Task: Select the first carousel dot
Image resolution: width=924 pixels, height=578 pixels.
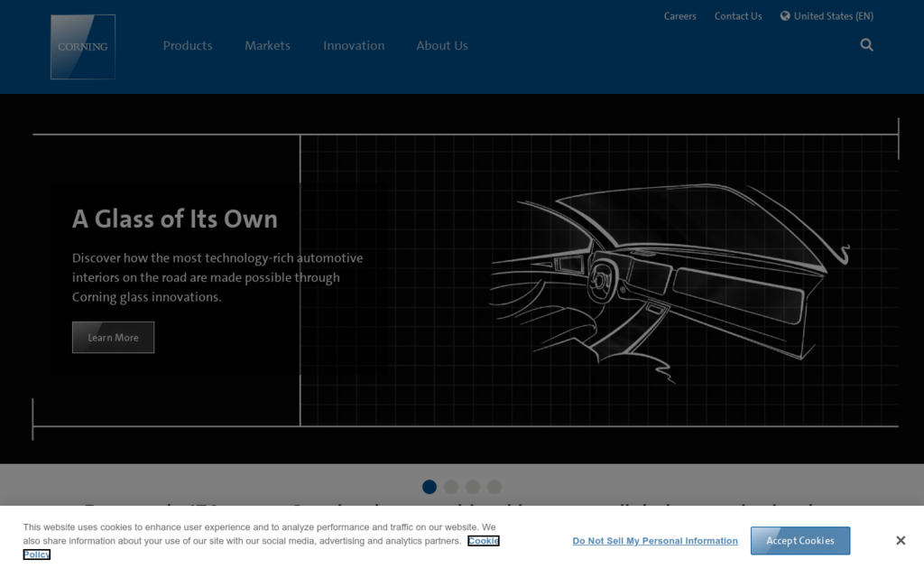Action: pyautogui.click(x=429, y=487)
